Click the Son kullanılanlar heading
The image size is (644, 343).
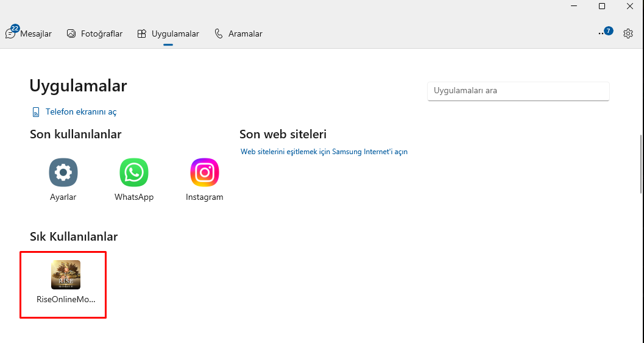click(x=76, y=134)
